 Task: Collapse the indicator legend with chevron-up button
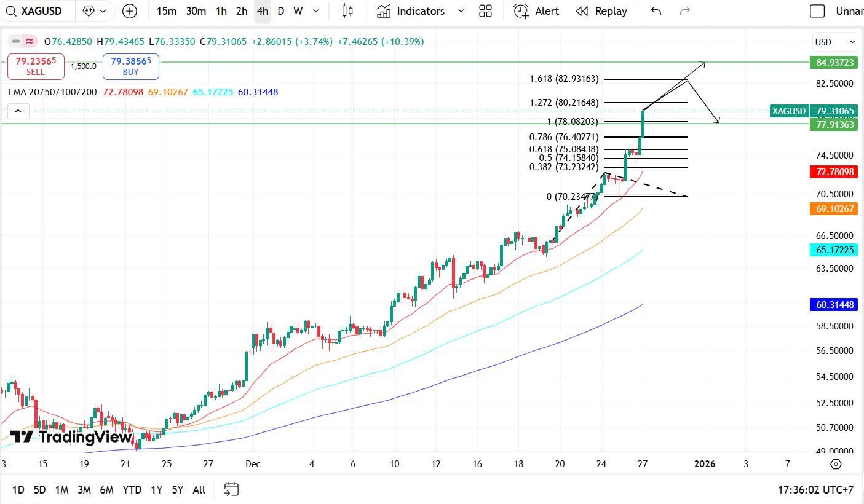point(18,111)
